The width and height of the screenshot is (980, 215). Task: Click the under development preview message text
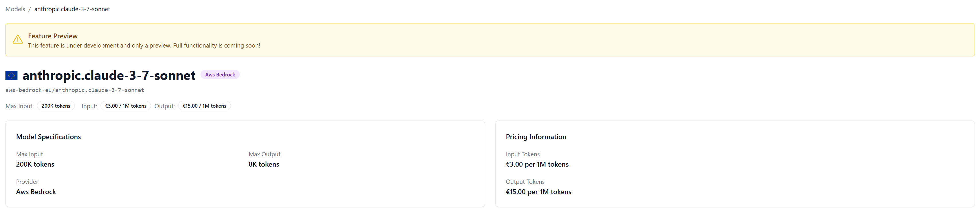point(144,46)
